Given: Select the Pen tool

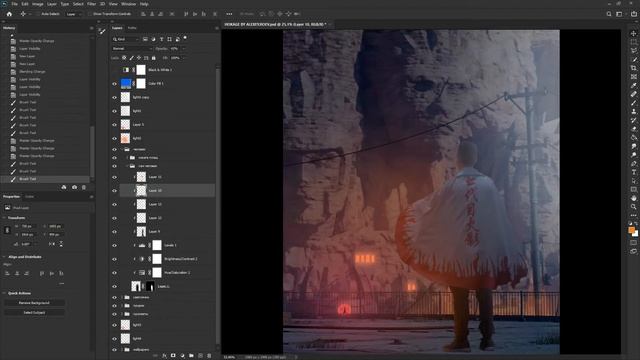Looking at the screenshot, I should tap(633, 163).
